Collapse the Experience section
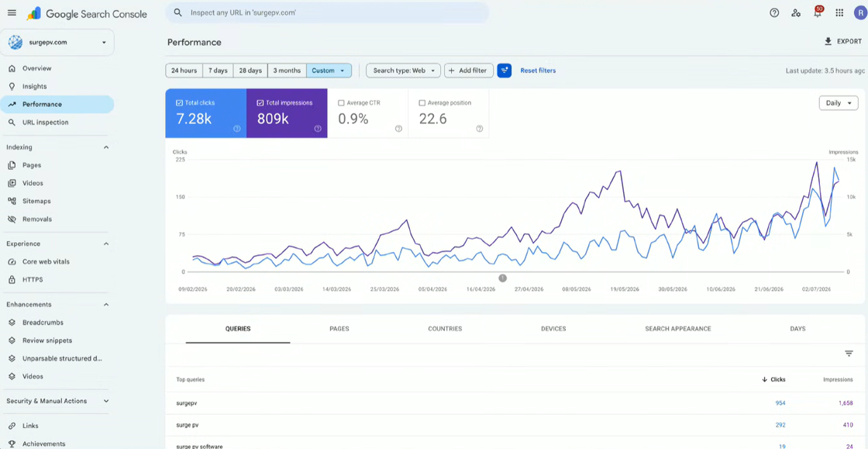The width and height of the screenshot is (868, 449). (106, 243)
